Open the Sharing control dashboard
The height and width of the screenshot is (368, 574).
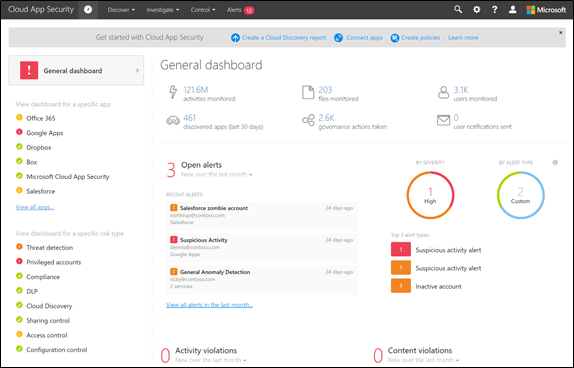pos(48,320)
